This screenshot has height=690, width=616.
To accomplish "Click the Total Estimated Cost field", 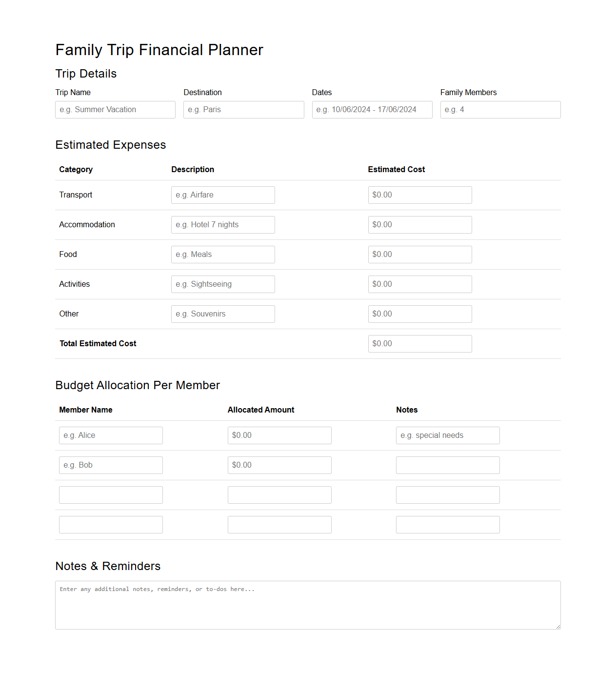I will (419, 343).
